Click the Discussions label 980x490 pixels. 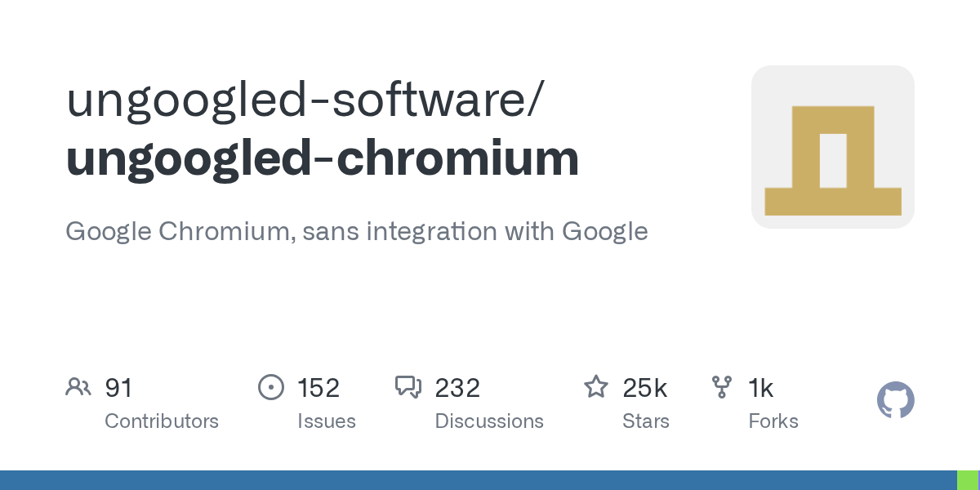pyautogui.click(x=489, y=421)
